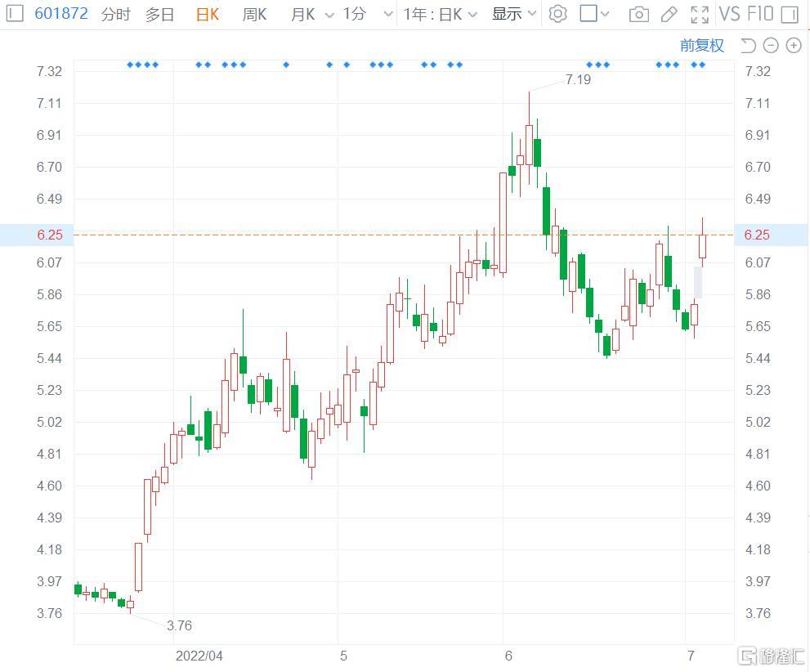Click the month 5 date axis label
The width and height of the screenshot is (810, 672).
(x=343, y=656)
